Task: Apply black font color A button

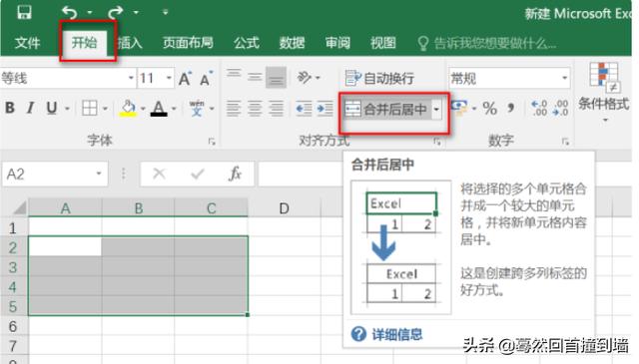Action: (x=159, y=109)
